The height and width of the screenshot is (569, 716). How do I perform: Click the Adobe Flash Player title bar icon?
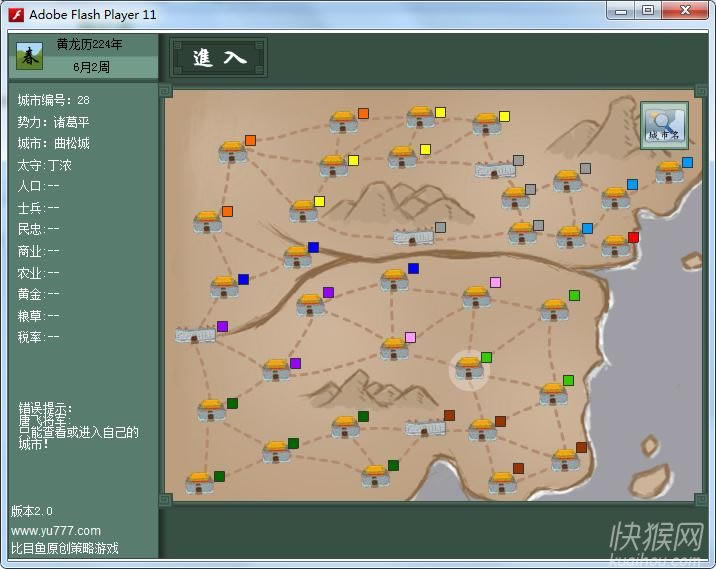point(16,14)
